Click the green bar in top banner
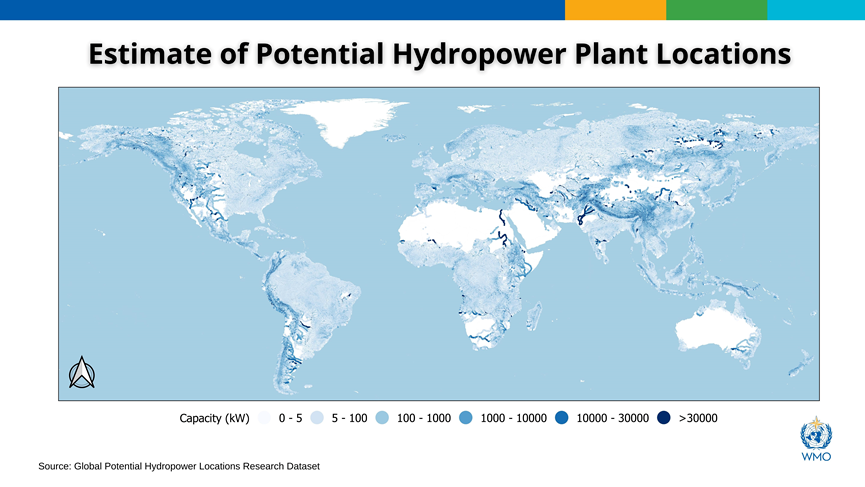Viewport: 865px width, 487px height. click(x=716, y=10)
